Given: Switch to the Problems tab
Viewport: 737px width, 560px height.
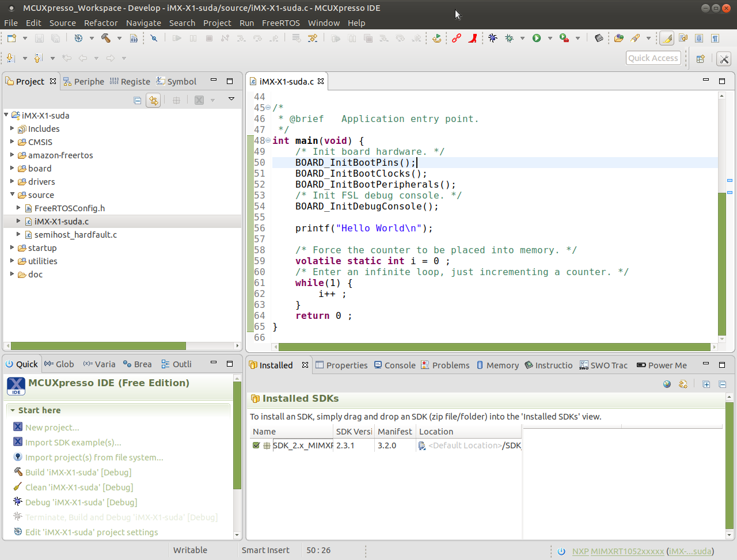Looking at the screenshot, I should [445, 365].
